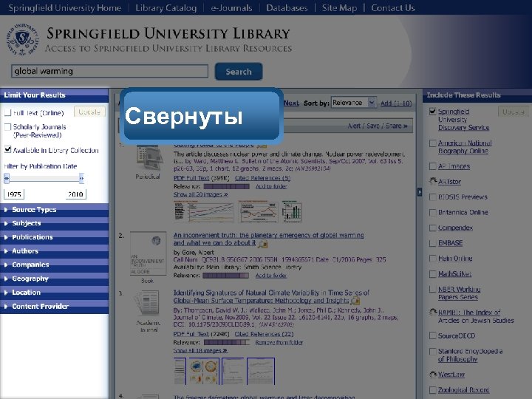Image resolution: width=532 pixels, height=399 pixels.
Task: Expand the Authors facet
Action: 54,251
